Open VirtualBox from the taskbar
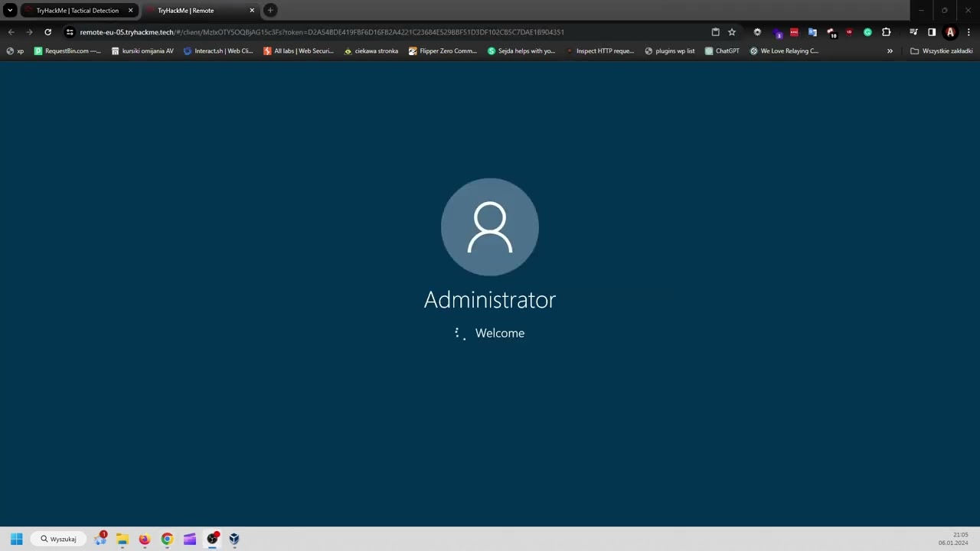 coord(234,539)
